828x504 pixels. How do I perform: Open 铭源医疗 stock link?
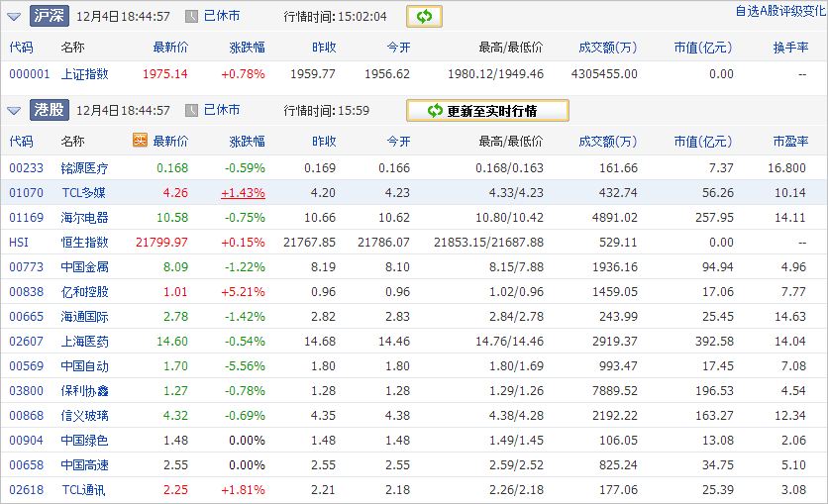click(84, 167)
